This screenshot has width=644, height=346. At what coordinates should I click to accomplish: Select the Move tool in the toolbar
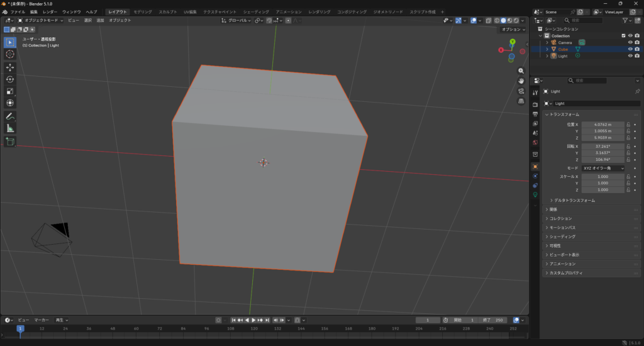click(10, 67)
